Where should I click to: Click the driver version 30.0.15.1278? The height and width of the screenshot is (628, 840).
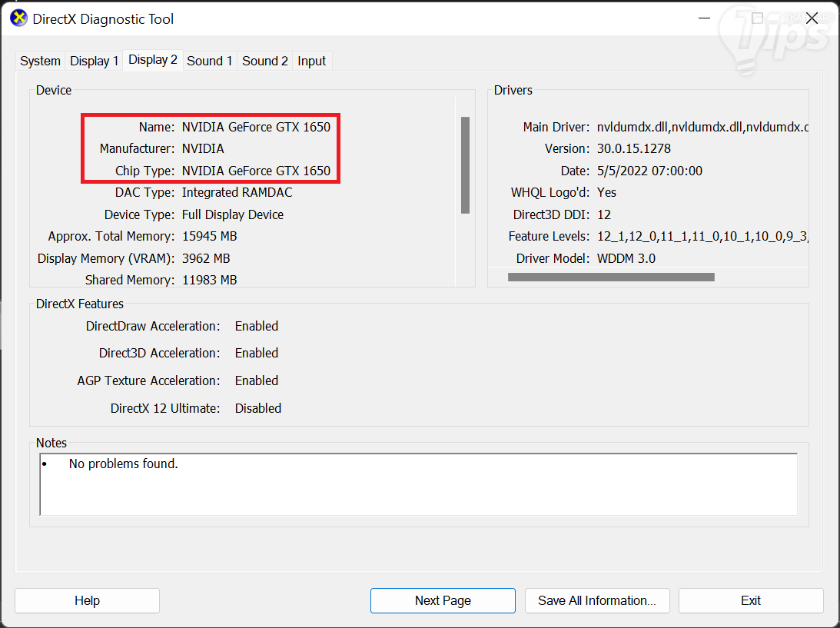(x=634, y=148)
